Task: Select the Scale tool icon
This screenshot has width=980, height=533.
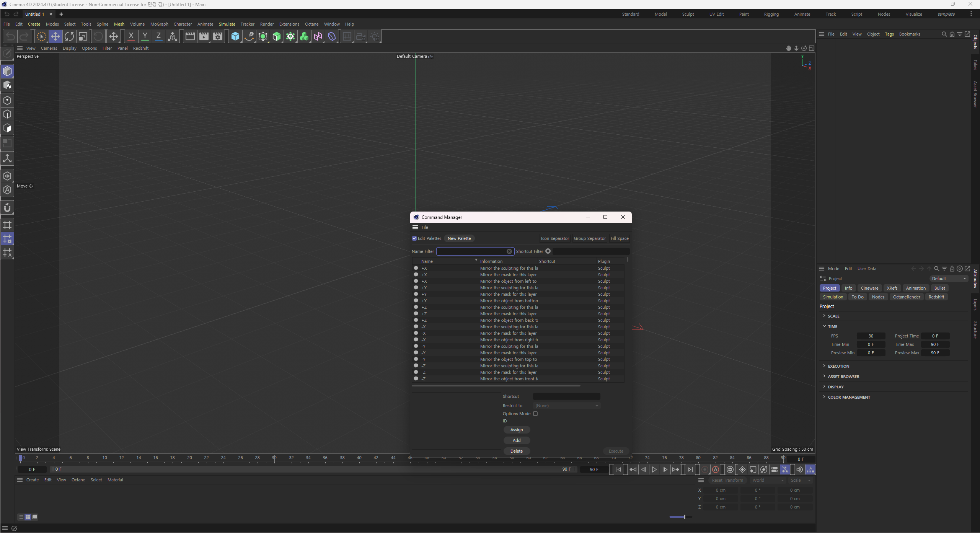Action: pos(83,36)
